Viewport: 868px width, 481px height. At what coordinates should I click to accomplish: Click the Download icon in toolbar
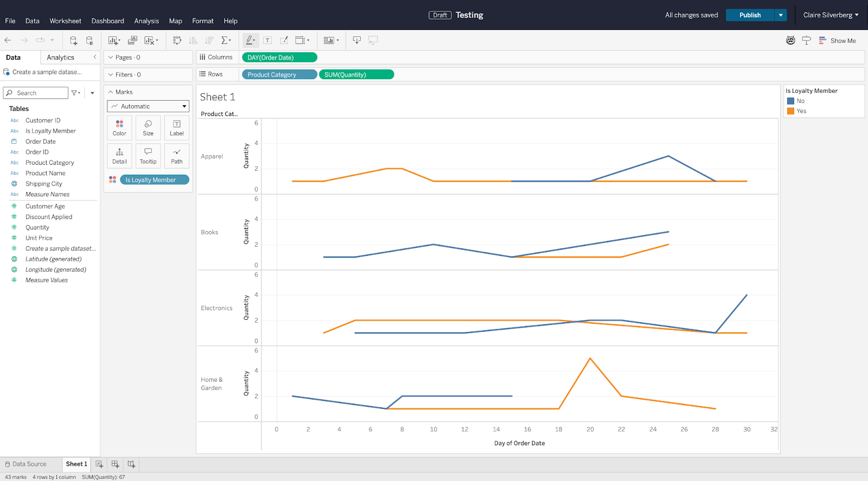point(356,40)
